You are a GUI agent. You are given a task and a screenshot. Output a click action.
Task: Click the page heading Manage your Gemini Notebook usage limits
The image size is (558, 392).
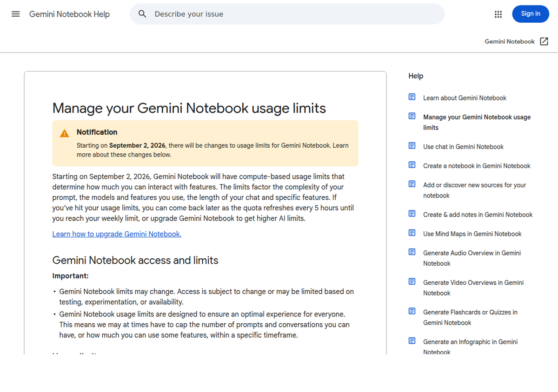point(189,108)
